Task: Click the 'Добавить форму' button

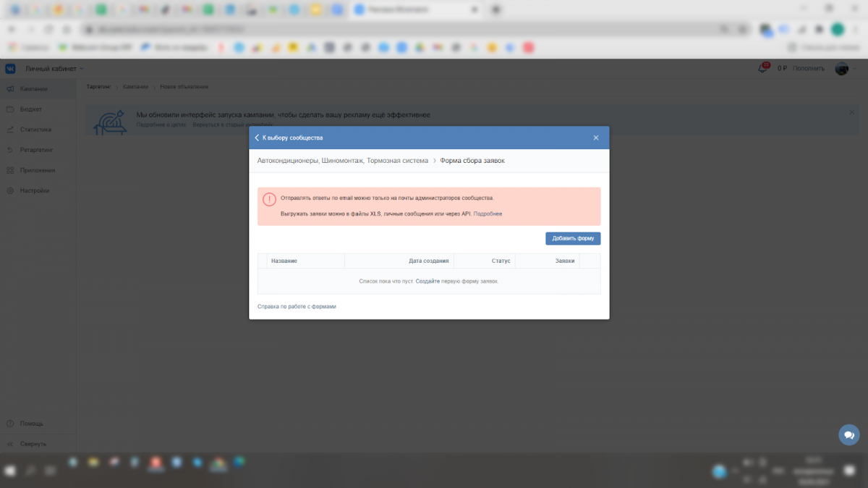Action: click(572, 238)
